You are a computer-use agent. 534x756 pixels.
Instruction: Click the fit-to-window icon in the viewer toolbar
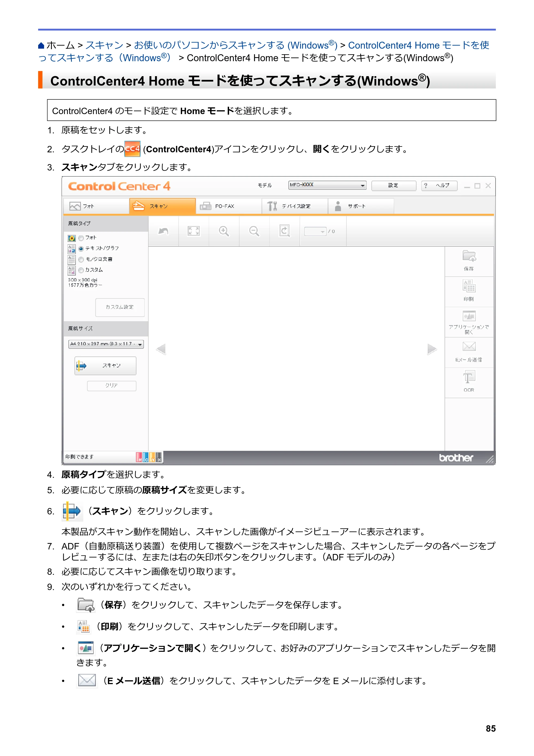pos(194,231)
